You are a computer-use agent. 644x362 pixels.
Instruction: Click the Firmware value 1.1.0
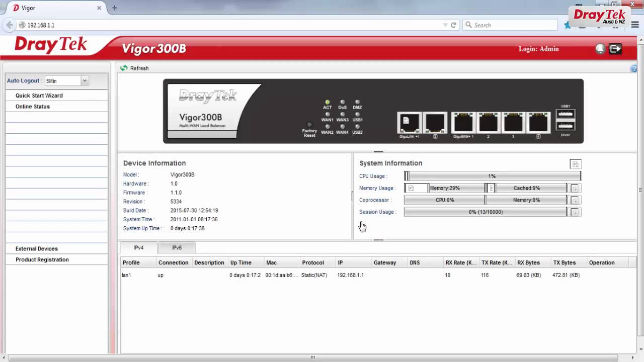click(x=176, y=193)
